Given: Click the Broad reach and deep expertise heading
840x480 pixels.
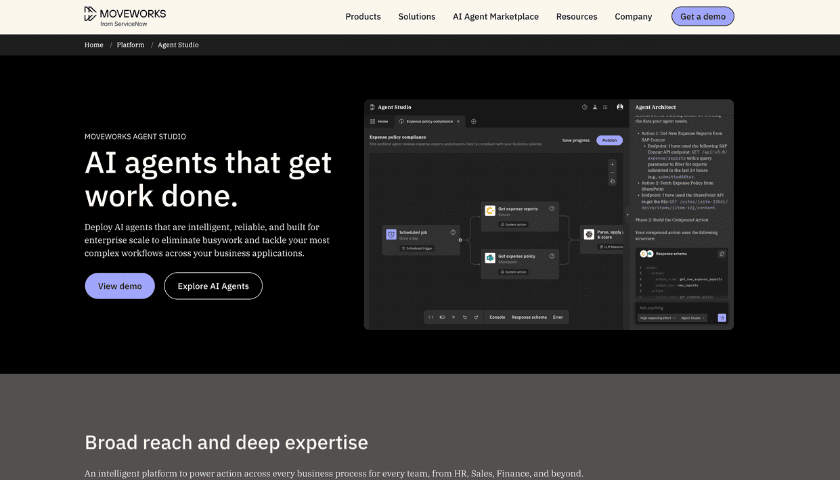Looking at the screenshot, I should (226, 442).
